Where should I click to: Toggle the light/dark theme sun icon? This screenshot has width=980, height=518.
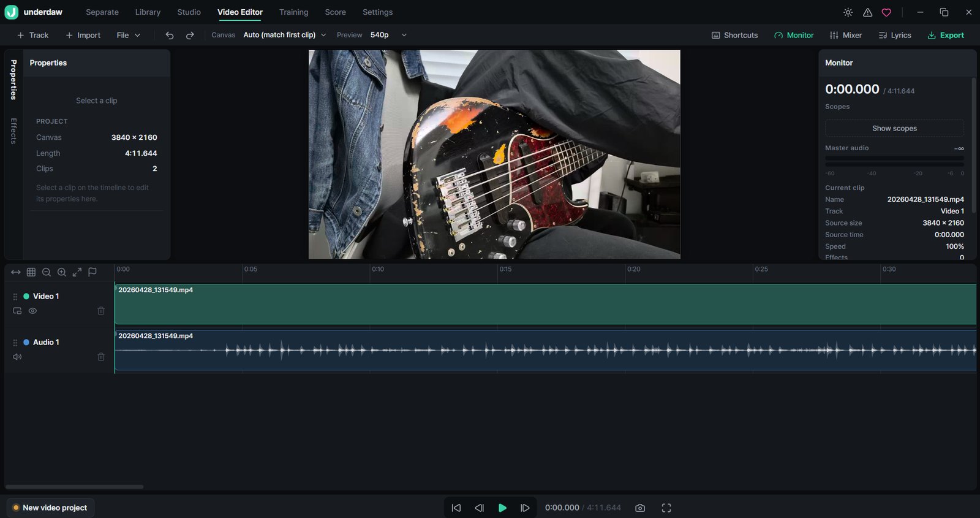848,12
